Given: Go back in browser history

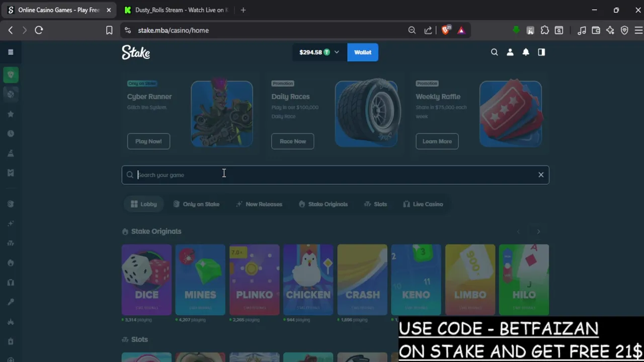Looking at the screenshot, I should pyautogui.click(x=11, y=30).
